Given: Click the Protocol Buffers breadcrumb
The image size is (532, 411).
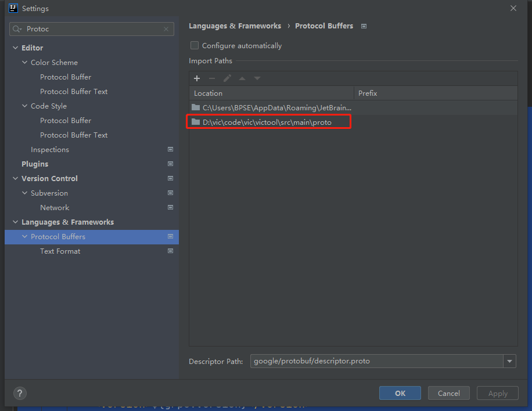Looking at the screenshot, I should click(324, 26).
